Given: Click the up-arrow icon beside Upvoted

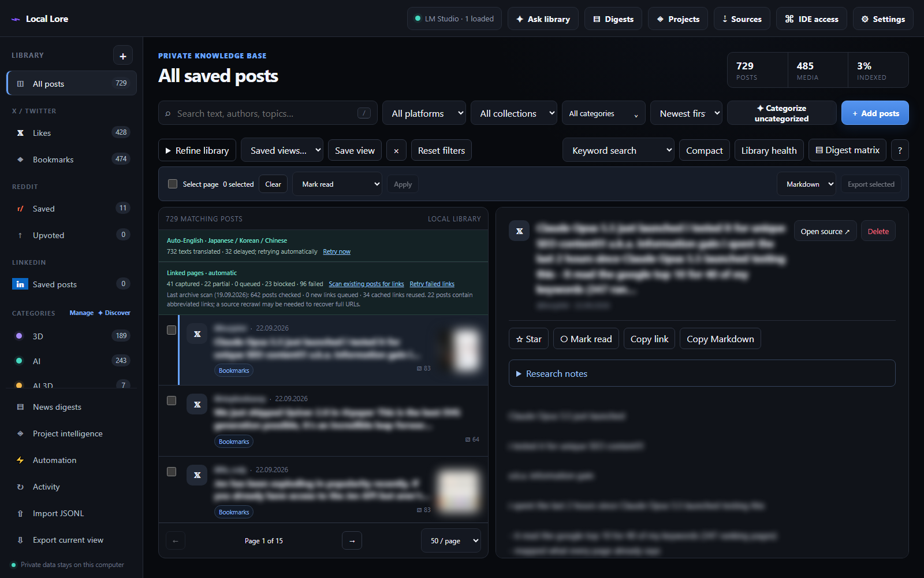Looking at the screenshot, I should tap(20, 235).
